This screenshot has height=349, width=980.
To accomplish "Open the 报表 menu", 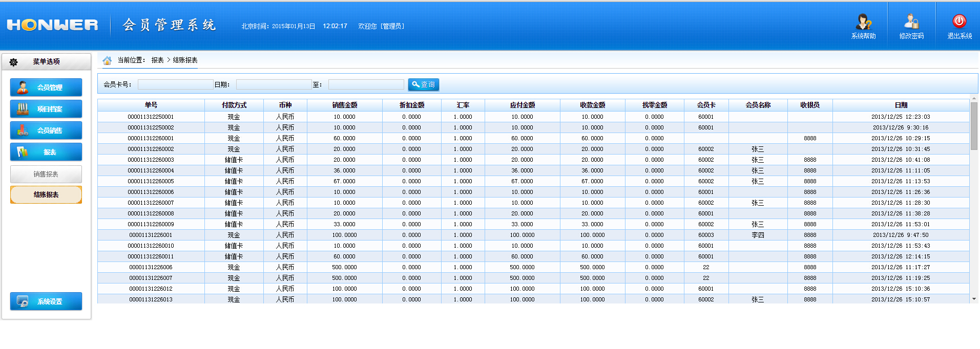I will 46,152.
